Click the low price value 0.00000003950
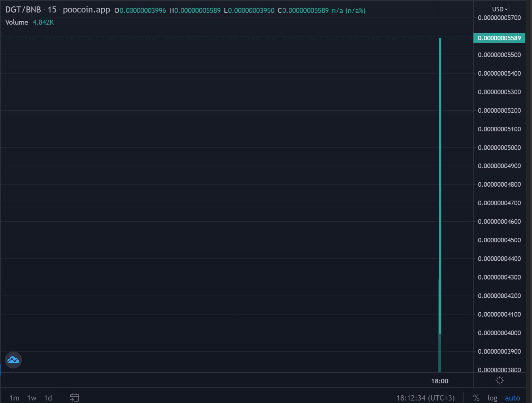 (x=251, y=10)
